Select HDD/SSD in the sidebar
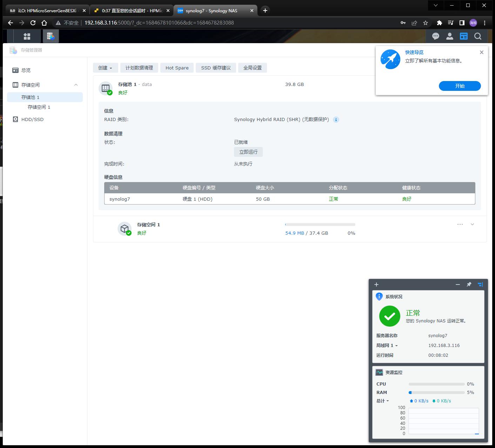 [x=32, y=119]
